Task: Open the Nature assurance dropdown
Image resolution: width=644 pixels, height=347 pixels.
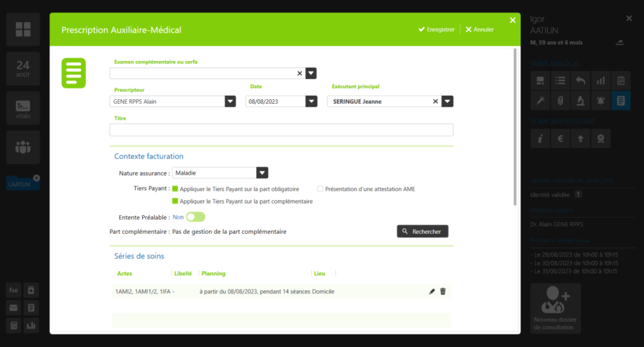Action: [x=262, y=173]
